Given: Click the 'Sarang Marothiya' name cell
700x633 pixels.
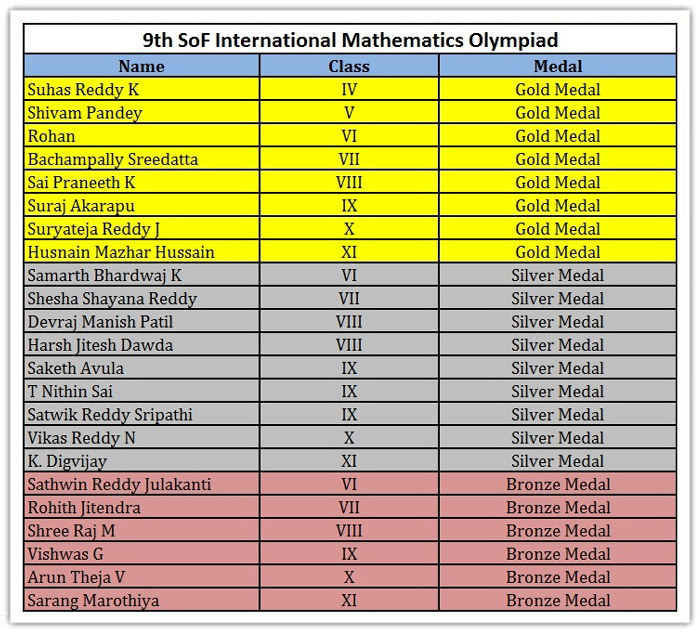Looking at the screenshot, I should point(93,600).
